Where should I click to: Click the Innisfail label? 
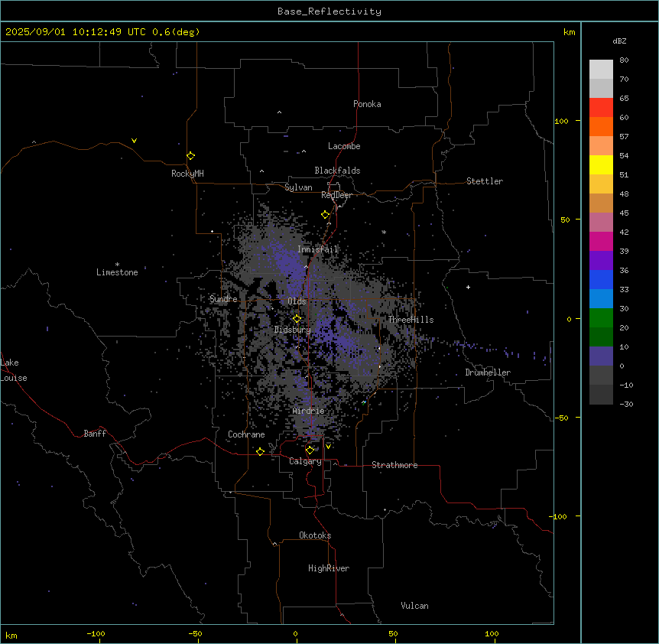317,249
